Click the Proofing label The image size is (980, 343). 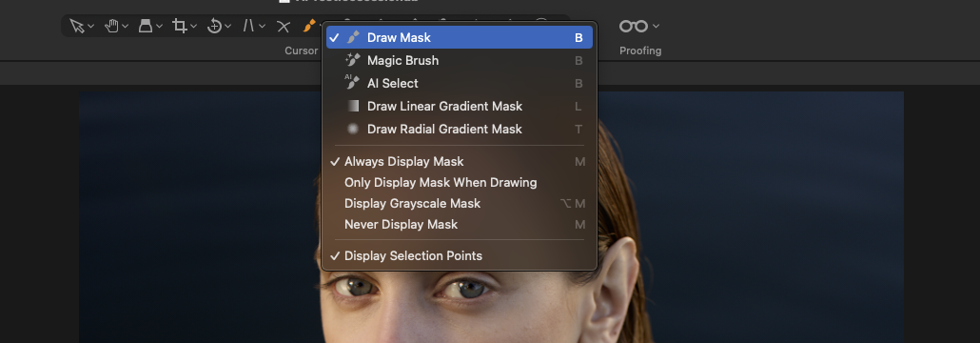pyautogui.click(x=640, y=50)
